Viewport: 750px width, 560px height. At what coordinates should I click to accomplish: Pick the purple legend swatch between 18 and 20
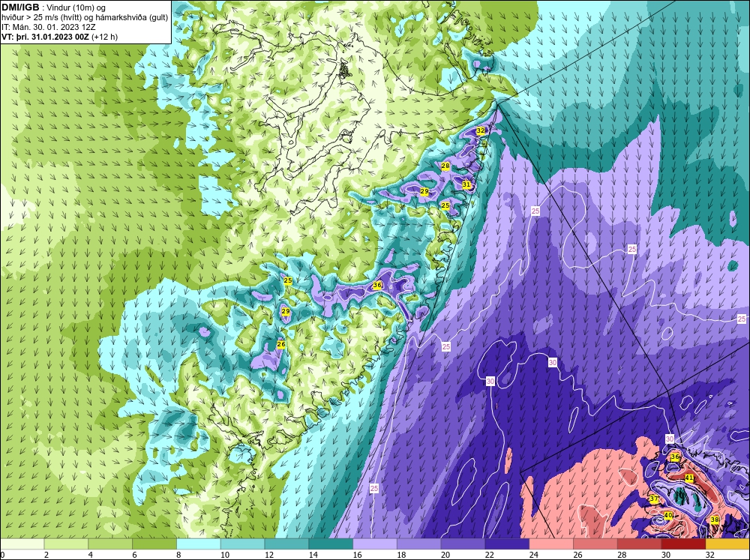419,544
